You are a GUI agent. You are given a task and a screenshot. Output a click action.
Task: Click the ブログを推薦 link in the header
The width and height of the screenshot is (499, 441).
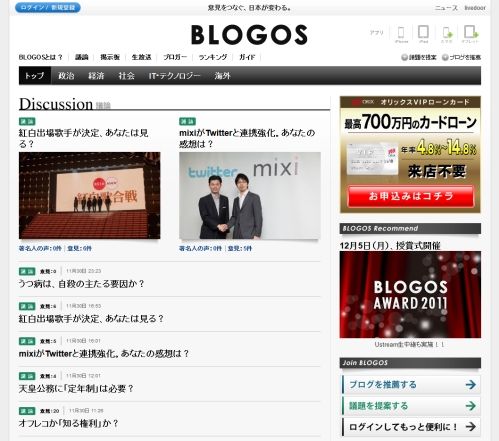click(x=465, y=57)
